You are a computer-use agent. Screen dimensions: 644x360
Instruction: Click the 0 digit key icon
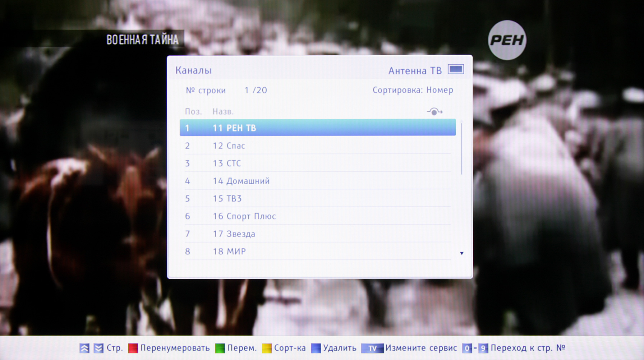tap(467, 348)
